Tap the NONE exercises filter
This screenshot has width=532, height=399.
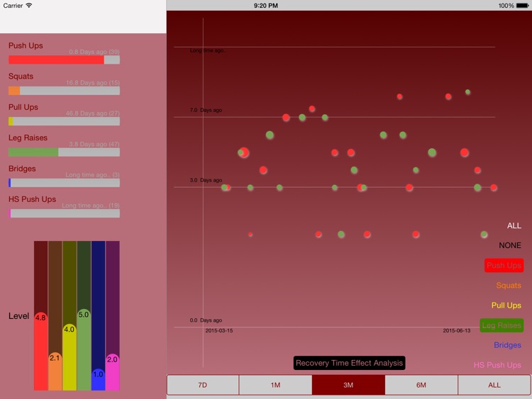pyautogui.click(x=509, y=245)
